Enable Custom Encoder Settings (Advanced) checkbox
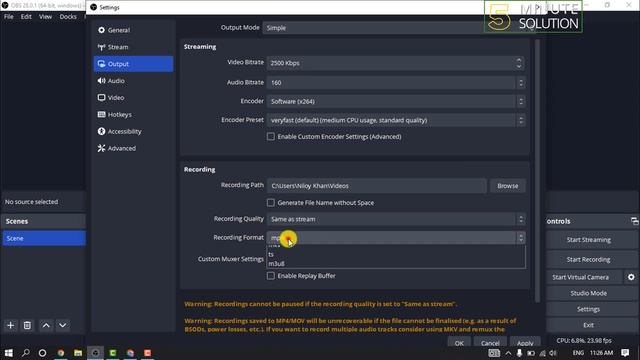Viewport: 640px width, 360px height. click(271, 137)
